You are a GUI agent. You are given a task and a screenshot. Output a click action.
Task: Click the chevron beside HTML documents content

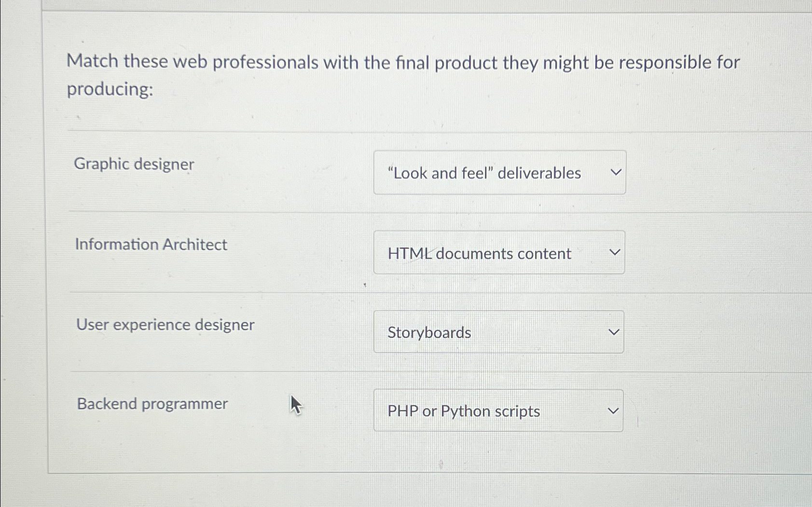[x=614, y=252]
